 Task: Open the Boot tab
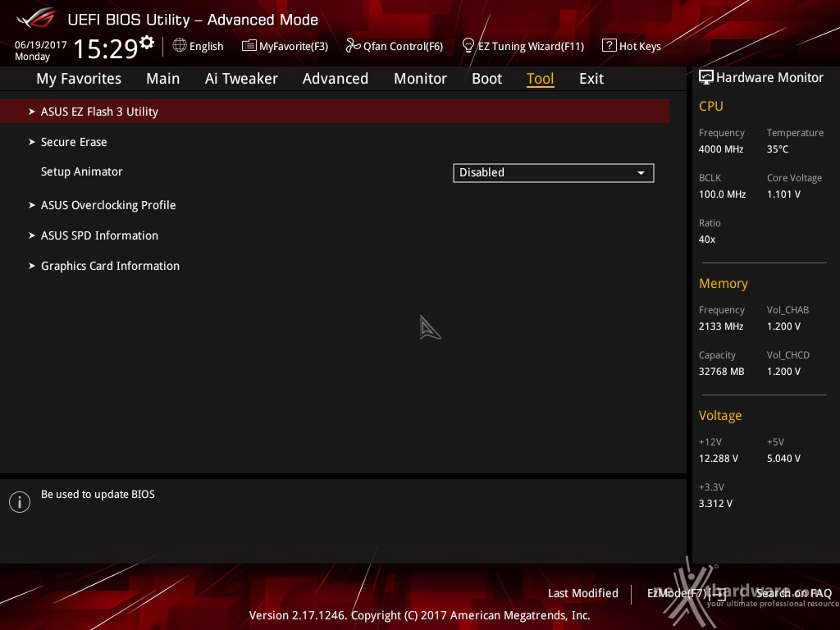click(486, 79)
